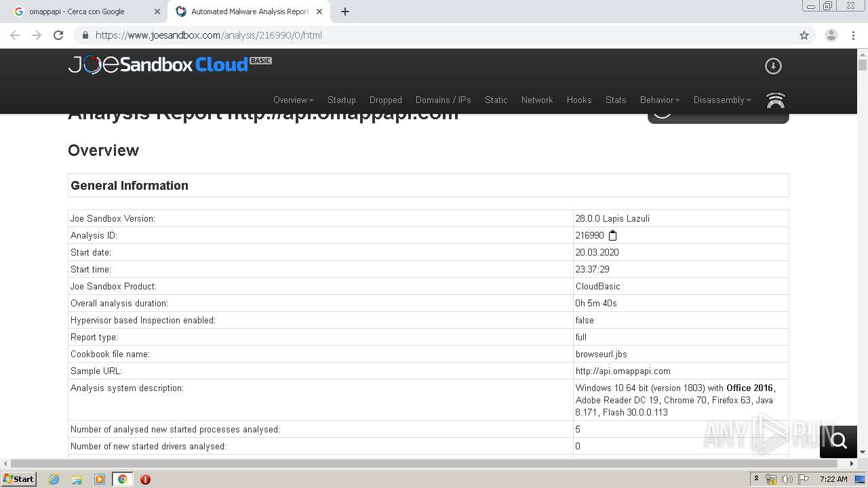Go to the Network section
868x488 pixels.
coord(537,100)
